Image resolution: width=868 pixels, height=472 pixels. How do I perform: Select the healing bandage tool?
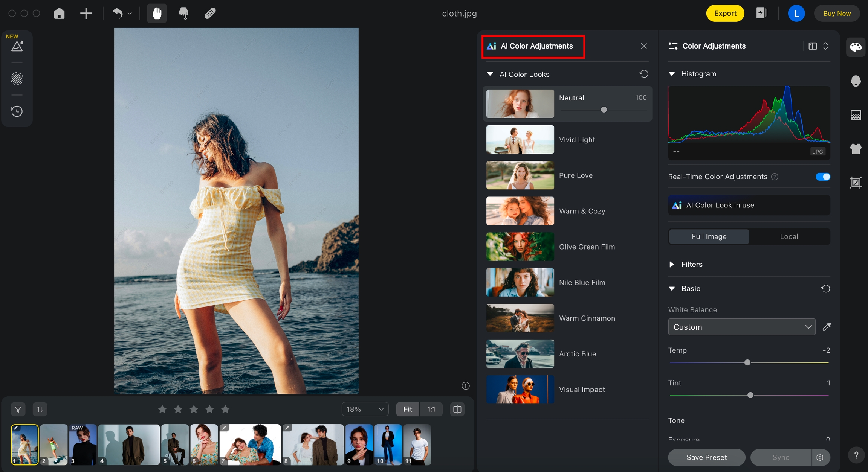[x=210, y=14]
